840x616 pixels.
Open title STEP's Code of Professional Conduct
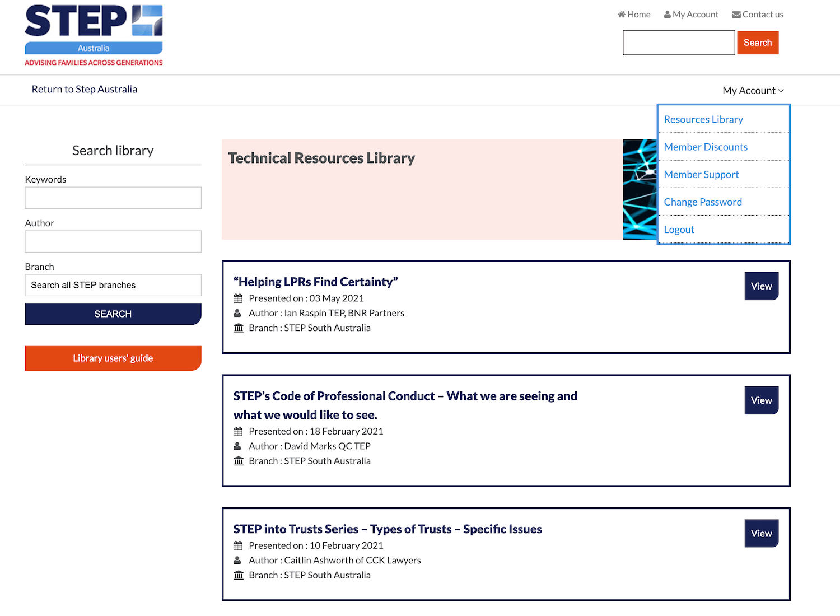coord(405,405)
